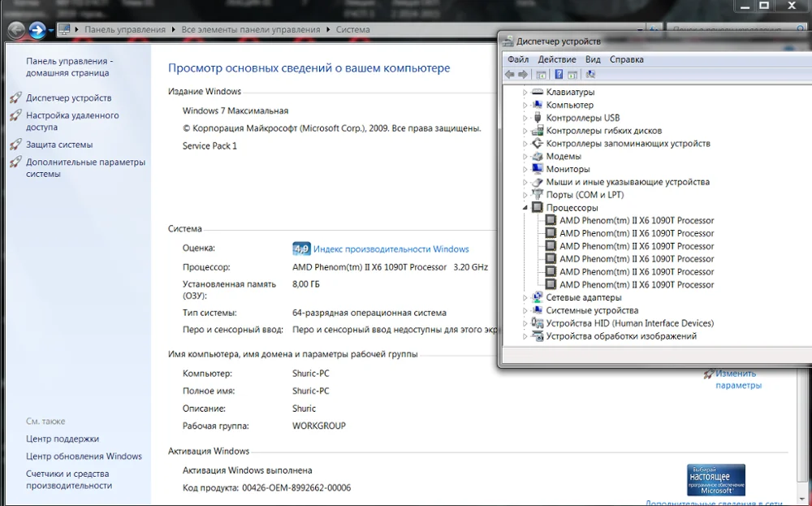Viewport: 812px width, 506px height.
Task: Open the Действие menu
Action: pos(557,59)
